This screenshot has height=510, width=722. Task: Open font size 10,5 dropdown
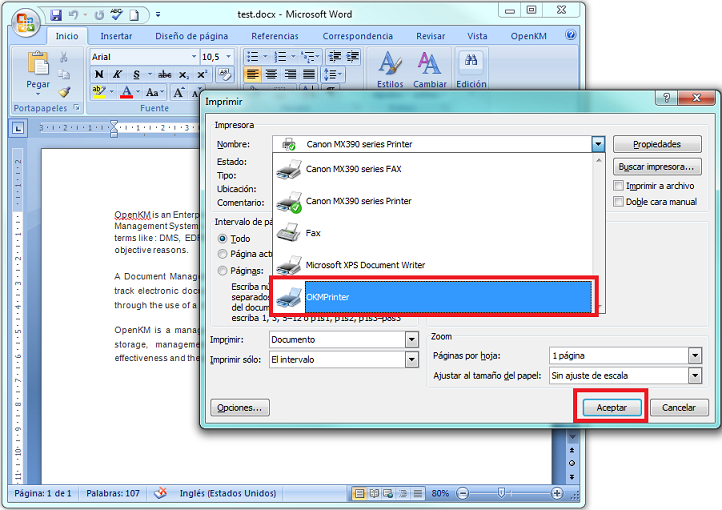(228, 57)
